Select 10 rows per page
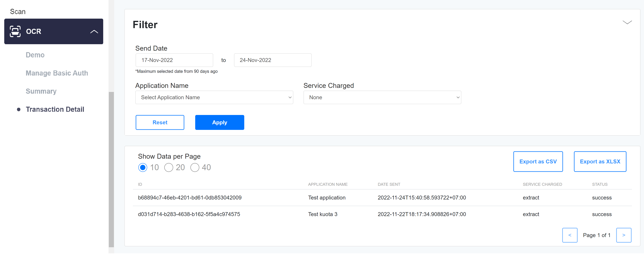Image resolution: width=644 pixels, height=254 pixels. [143, 167]
